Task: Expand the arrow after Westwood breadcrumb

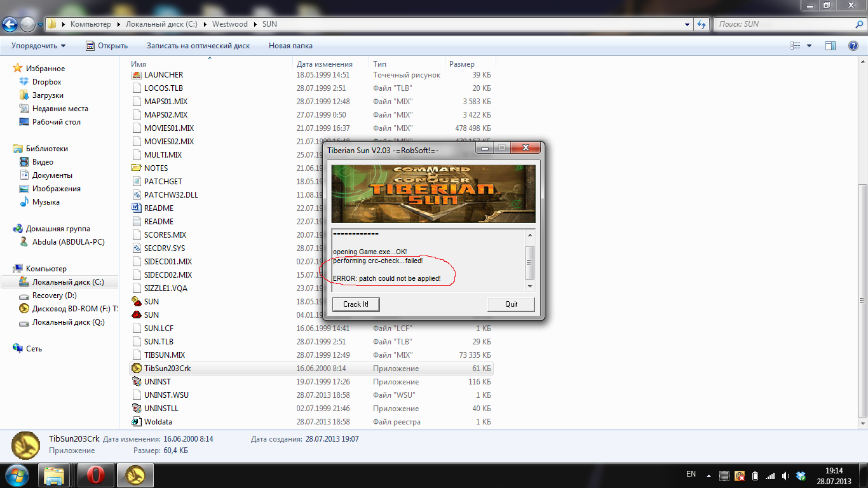Action: coord(255,24)
